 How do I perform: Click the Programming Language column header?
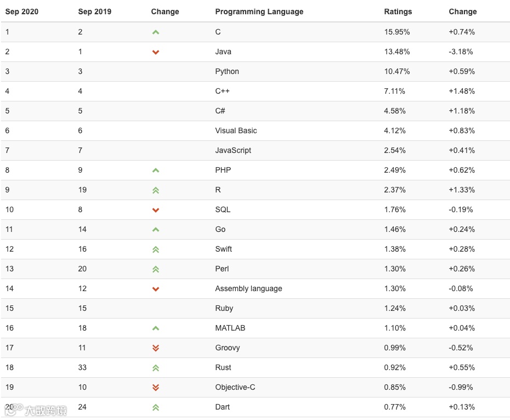click(x=259, y=12)
